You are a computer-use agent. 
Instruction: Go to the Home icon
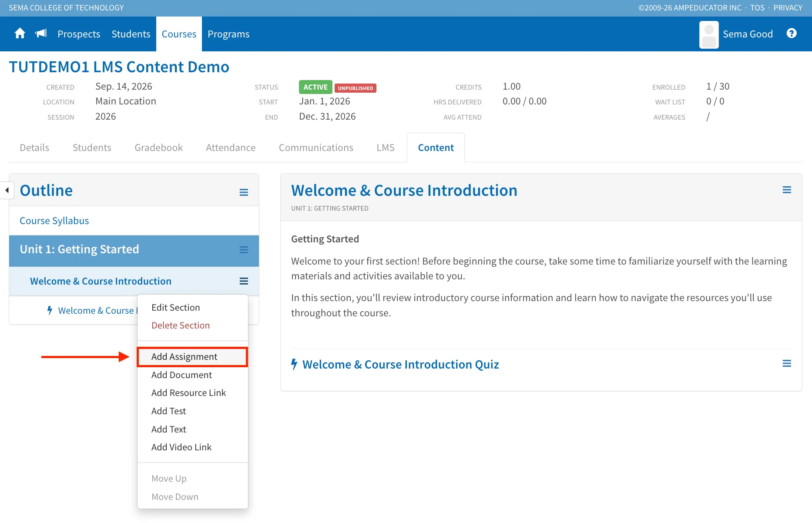20,34
